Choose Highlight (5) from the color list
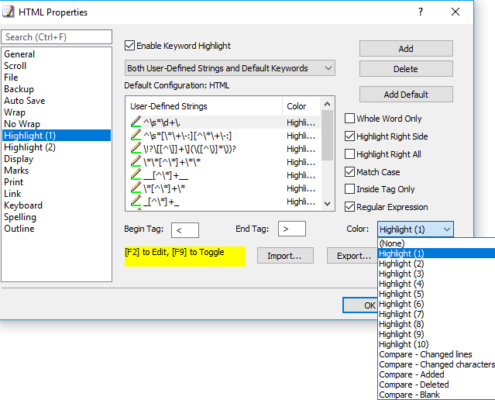This screenshot has height=400, width=495. 401,294
